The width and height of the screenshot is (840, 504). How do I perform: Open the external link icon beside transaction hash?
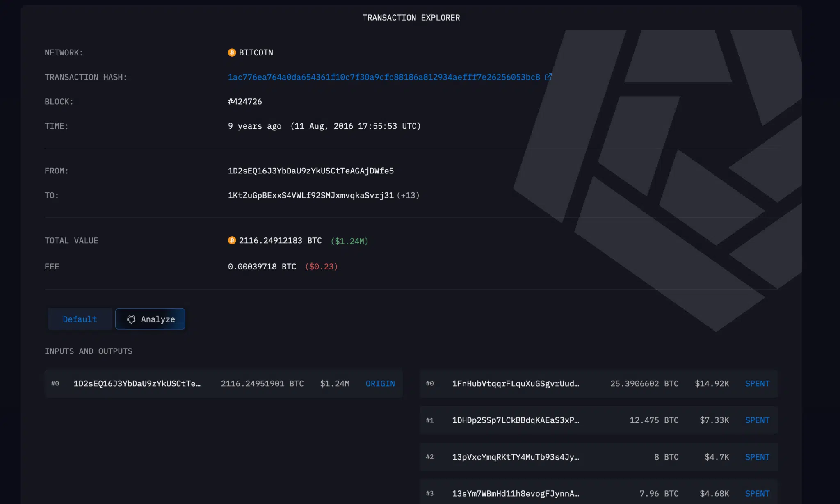(548, 77)
